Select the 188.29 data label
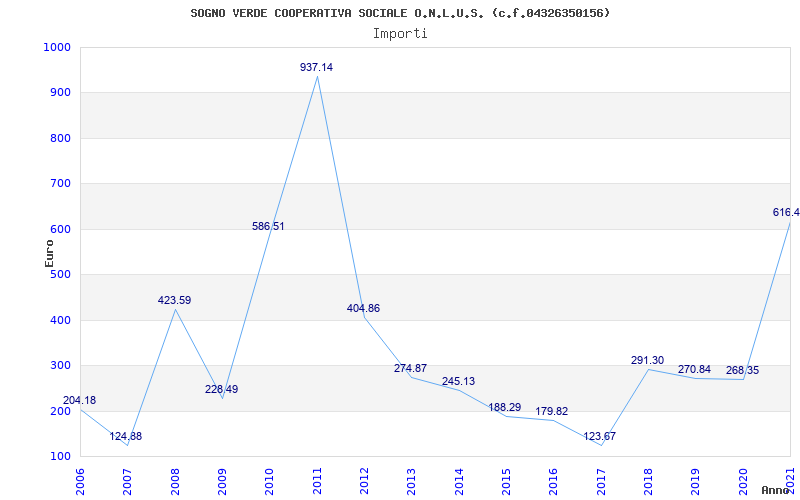The width and height of the screenshot is (800, 500). (x=505, y=408)
